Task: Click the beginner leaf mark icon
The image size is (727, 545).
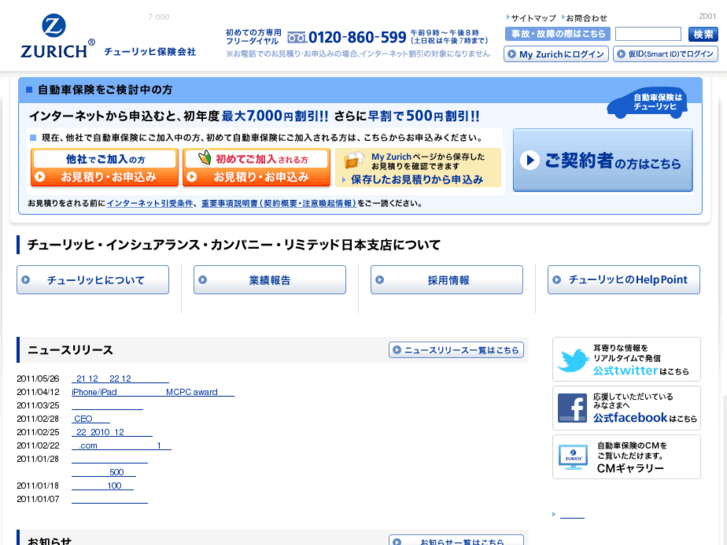Action: coord(204,158)
